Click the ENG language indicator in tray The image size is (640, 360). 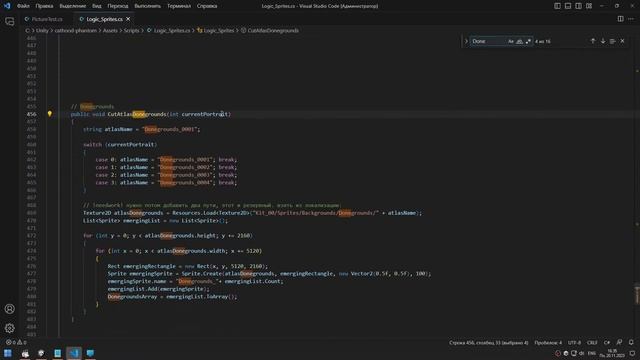pyautogui.click(x=591, y=353)
